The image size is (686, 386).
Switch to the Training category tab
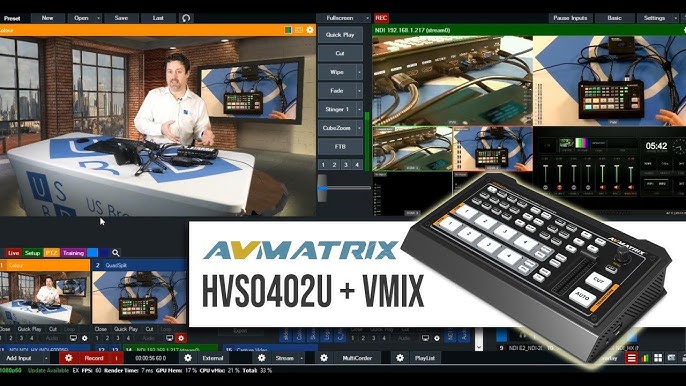73,253
